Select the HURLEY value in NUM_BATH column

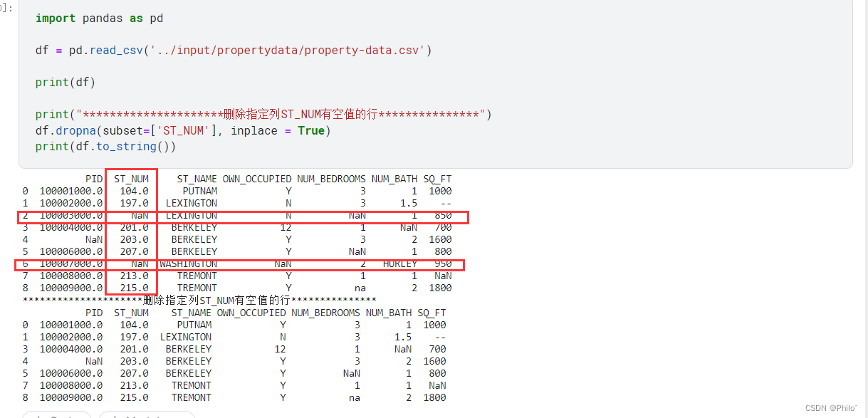[x=400, y=263]
